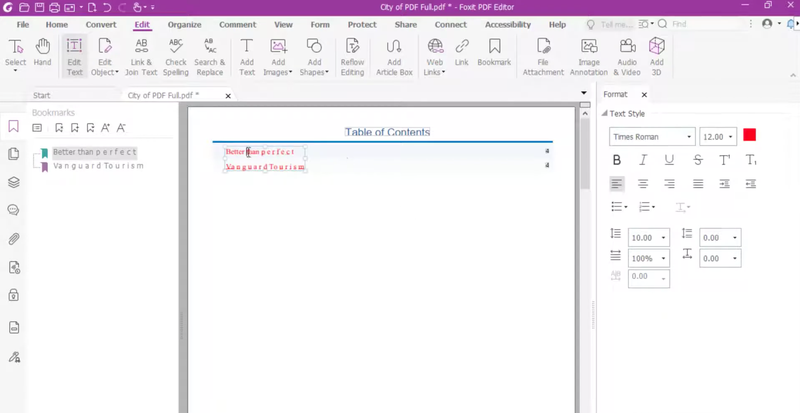Collapse the Text Style section

[605, 113]
